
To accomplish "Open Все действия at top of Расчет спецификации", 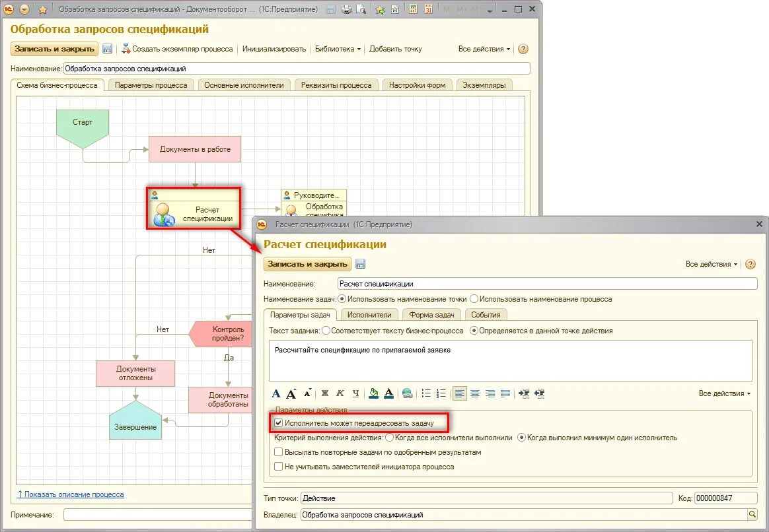I will coord(711,264).
